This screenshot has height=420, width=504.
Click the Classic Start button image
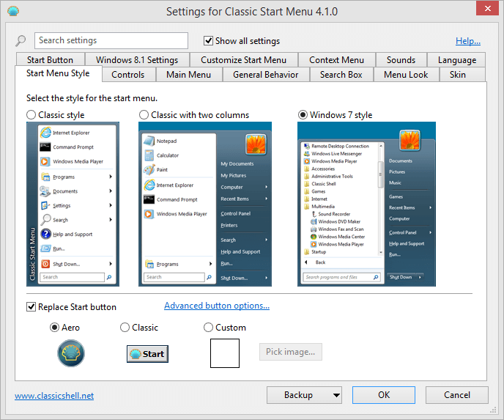[147, 354]
